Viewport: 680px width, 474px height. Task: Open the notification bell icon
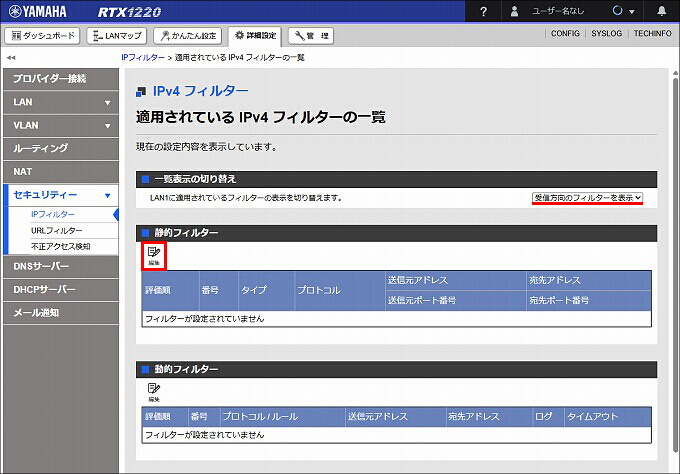click(661, 11)
